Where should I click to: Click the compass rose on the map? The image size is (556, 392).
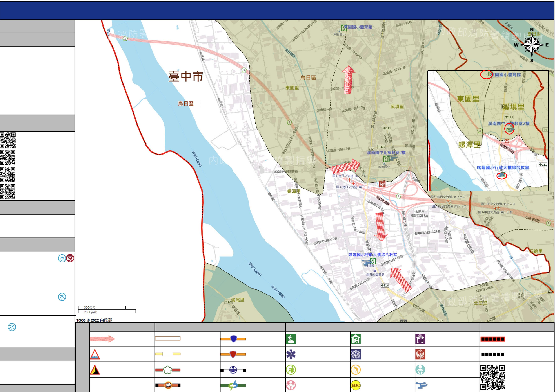pos(532,45)
